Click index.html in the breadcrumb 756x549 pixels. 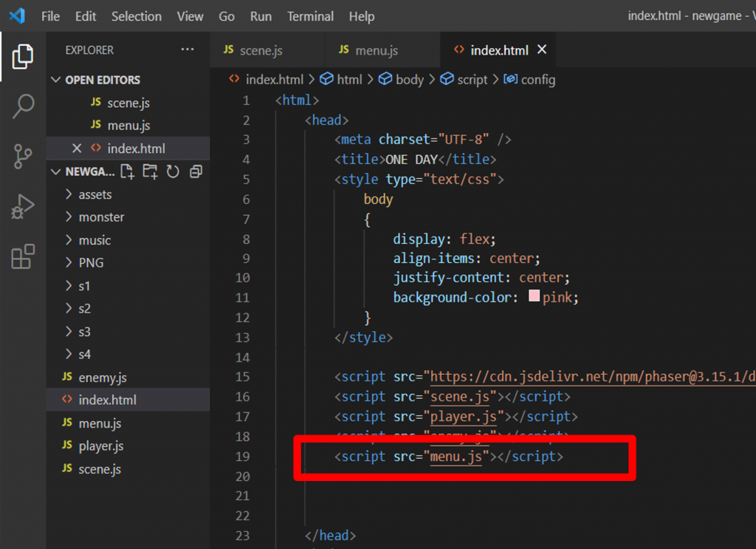275,80
